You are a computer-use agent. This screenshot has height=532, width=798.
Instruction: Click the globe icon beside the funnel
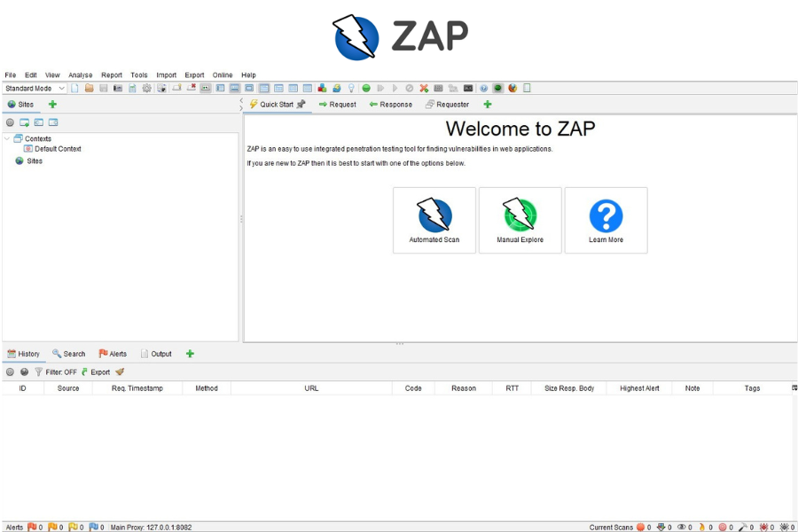point(24,372)
